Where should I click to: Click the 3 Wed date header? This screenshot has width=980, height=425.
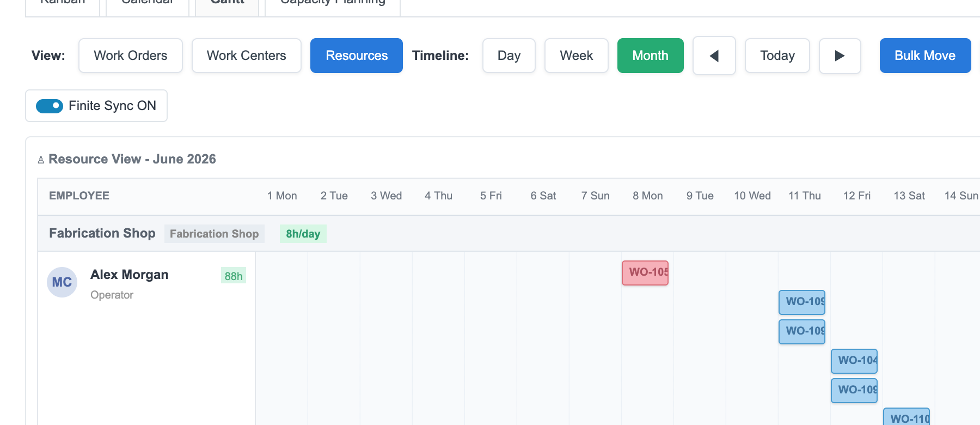pyautogui.click(x=387, y=196)
